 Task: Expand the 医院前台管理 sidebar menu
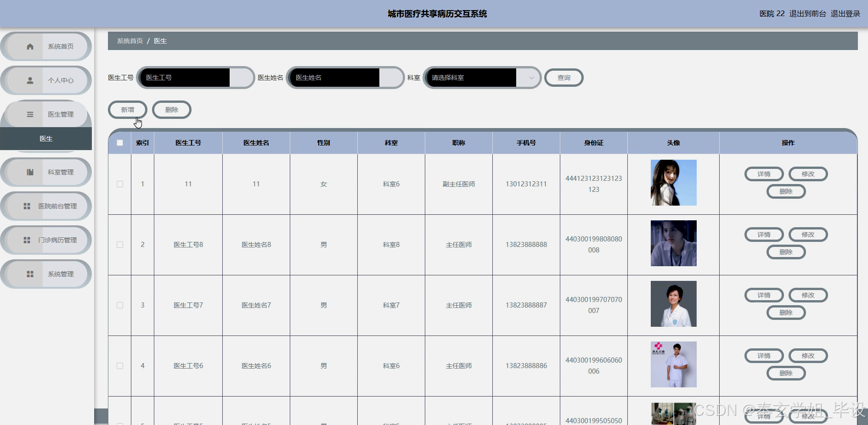point(46,206)
